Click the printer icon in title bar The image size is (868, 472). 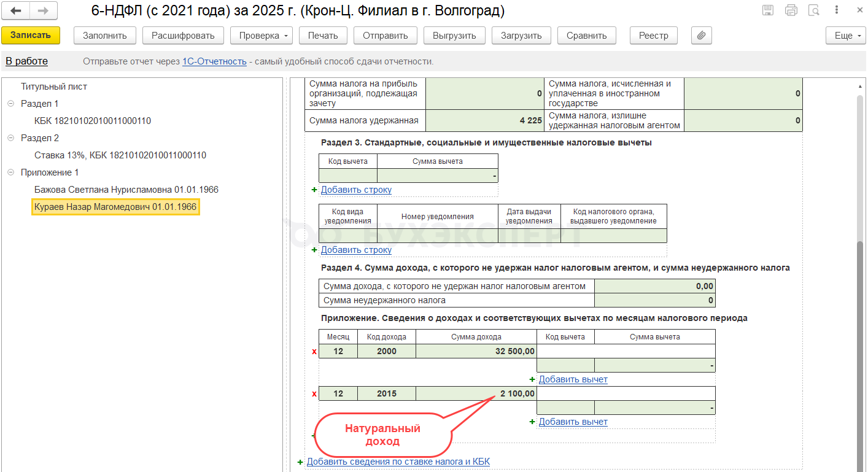[x=791, y=10]
